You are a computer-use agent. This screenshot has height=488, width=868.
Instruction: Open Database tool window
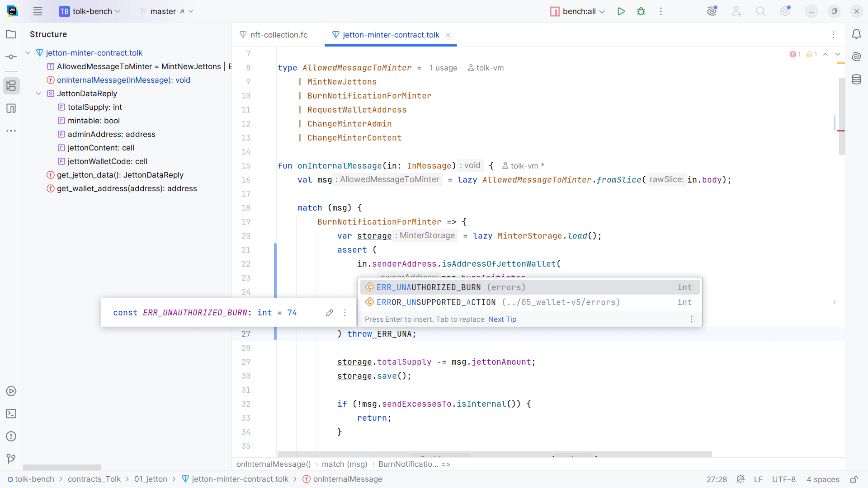point(856,80)
